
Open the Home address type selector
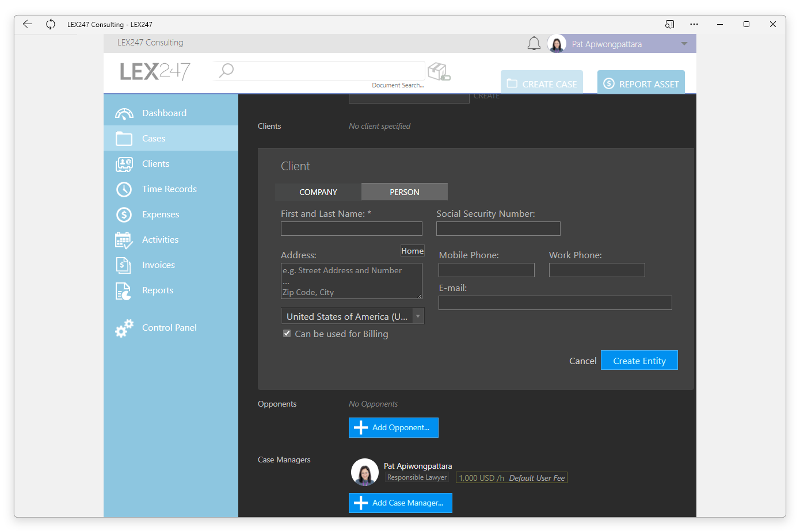[413, 251]
